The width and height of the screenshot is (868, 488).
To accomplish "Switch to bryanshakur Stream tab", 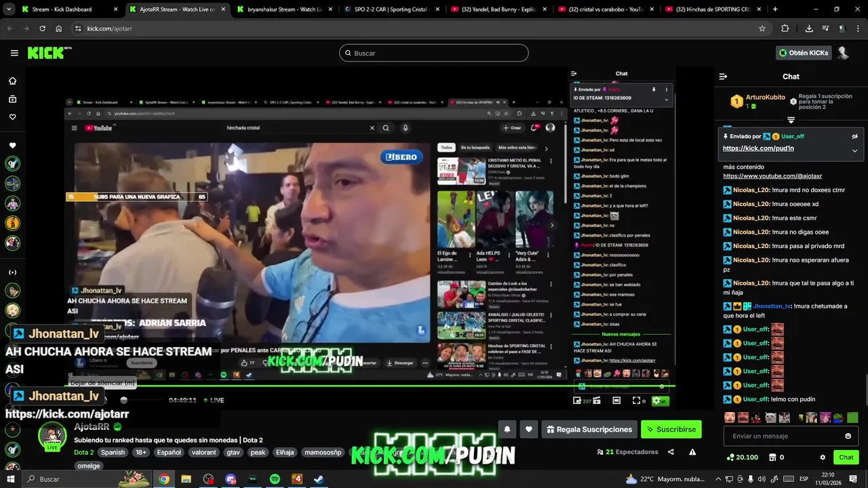I will tap(285, 9).
